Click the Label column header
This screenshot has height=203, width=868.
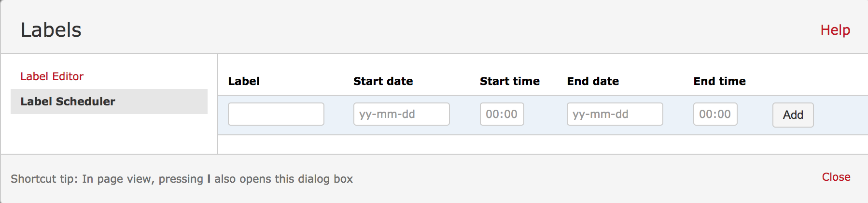[244, 81]
